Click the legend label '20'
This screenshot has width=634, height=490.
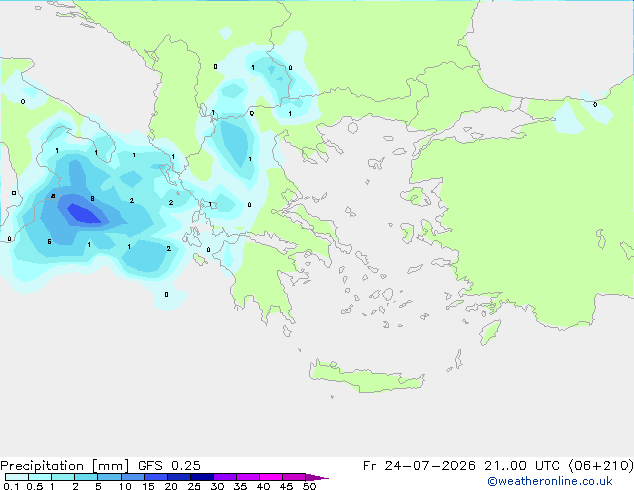(x=171, y=486)
